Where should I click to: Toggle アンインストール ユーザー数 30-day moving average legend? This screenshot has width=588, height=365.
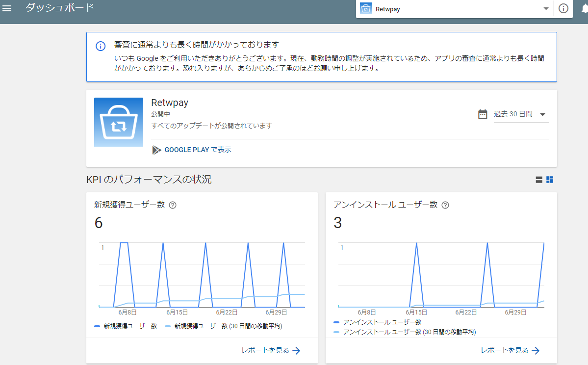(x=405, y=332)
